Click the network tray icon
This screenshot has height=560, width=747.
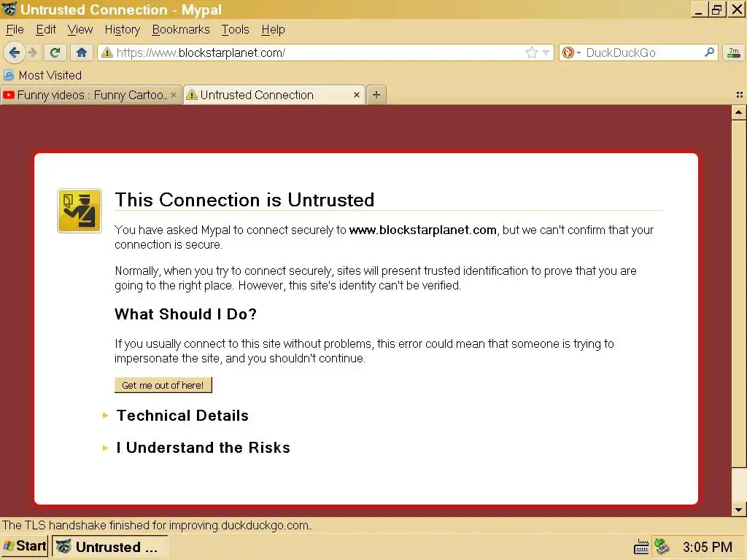662,547
